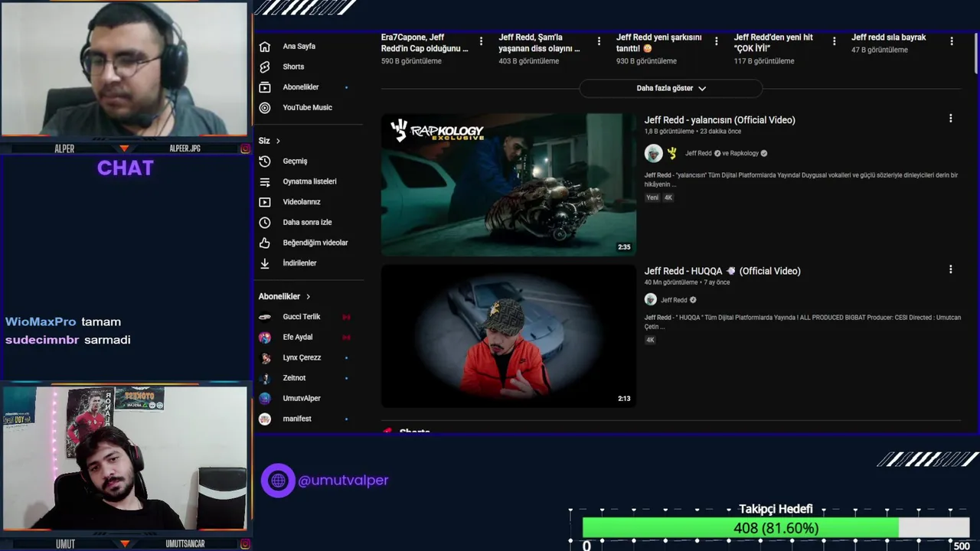The image size is (980, 551).
Task: Open options menu for HUQQA video
Action: click(x=951, y=269)
